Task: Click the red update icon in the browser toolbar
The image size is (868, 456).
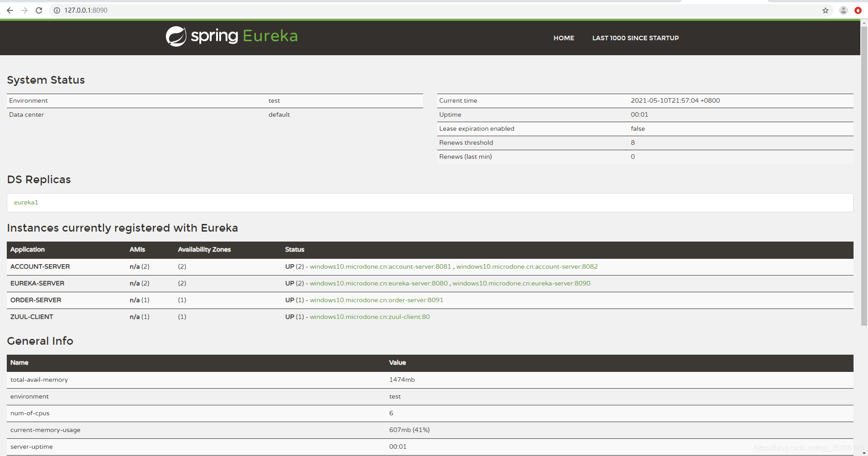Action: point(858,10)
